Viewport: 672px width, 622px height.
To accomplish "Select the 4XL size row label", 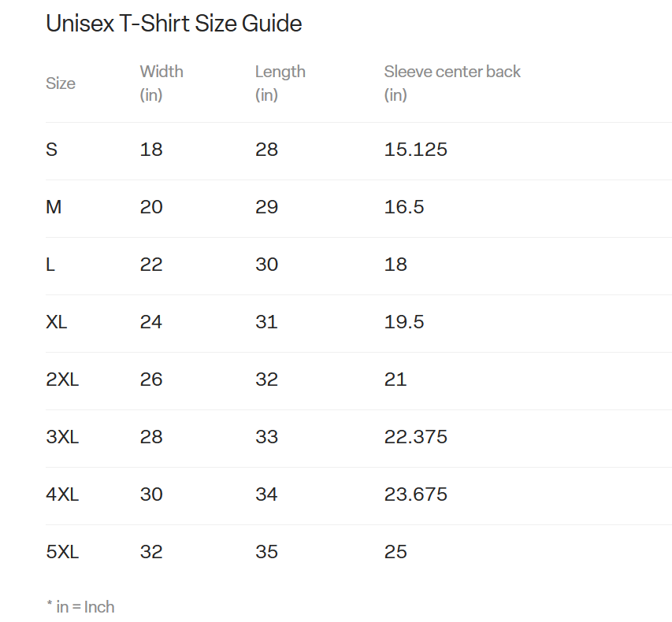I will point(62,494).
